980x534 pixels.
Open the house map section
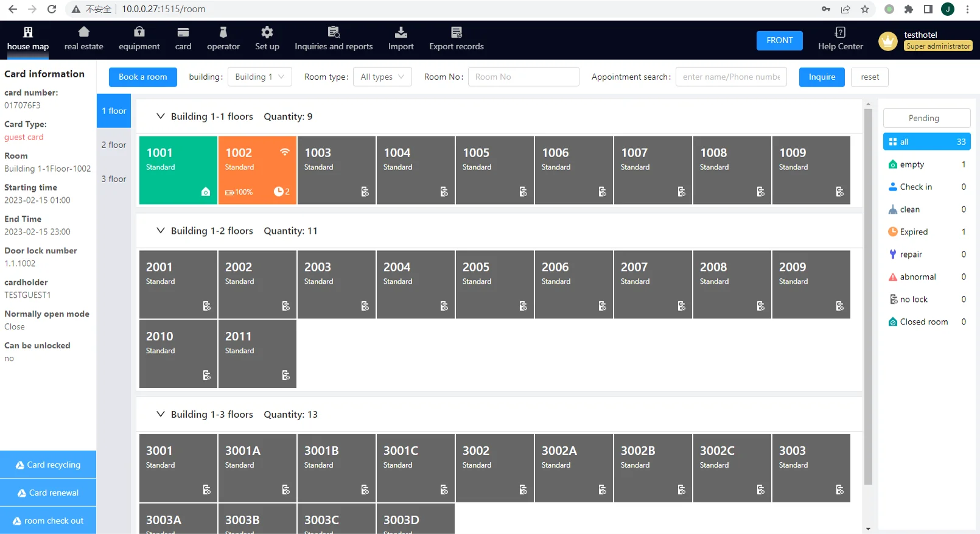pyautogui.click(x=28, y=39)
